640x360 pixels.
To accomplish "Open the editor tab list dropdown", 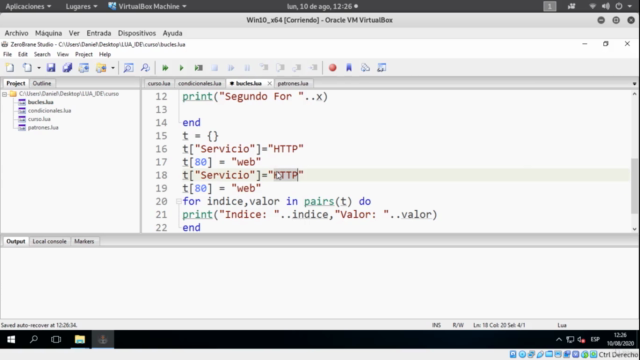I will pos(634,84).
